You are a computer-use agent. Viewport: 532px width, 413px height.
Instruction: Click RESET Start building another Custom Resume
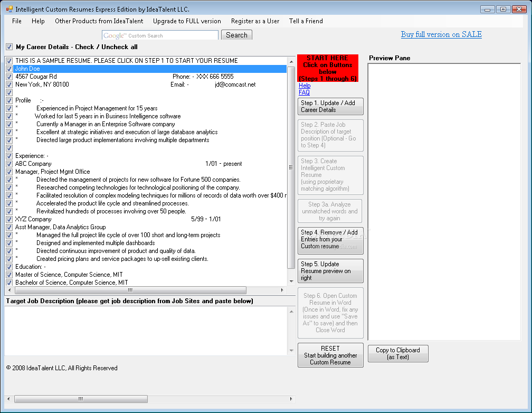[x=330, y=355]
